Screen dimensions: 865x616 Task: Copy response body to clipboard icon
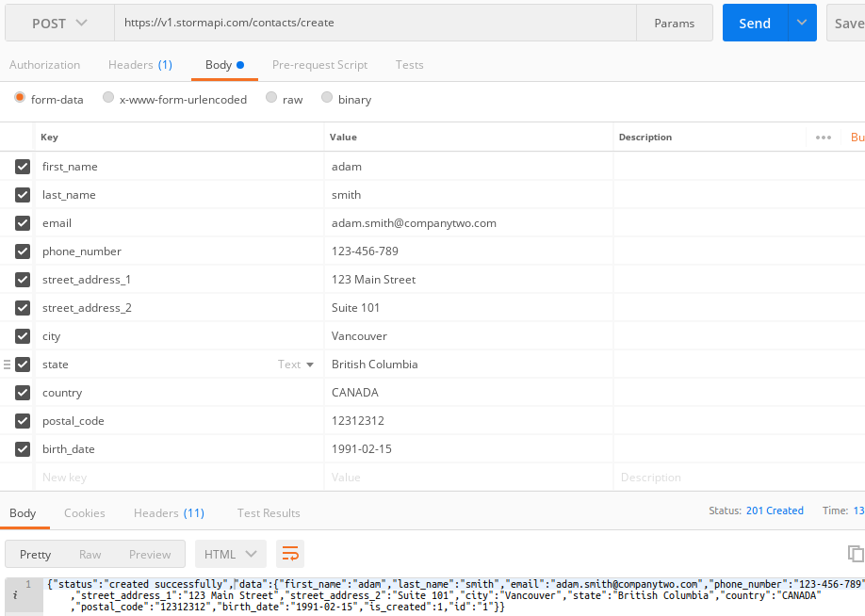(x=856, y=553)
